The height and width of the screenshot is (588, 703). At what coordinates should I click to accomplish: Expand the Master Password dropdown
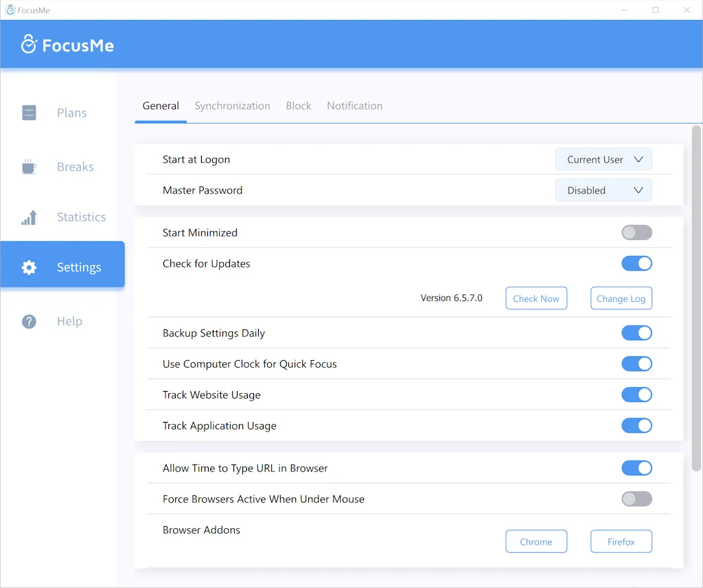603,190
